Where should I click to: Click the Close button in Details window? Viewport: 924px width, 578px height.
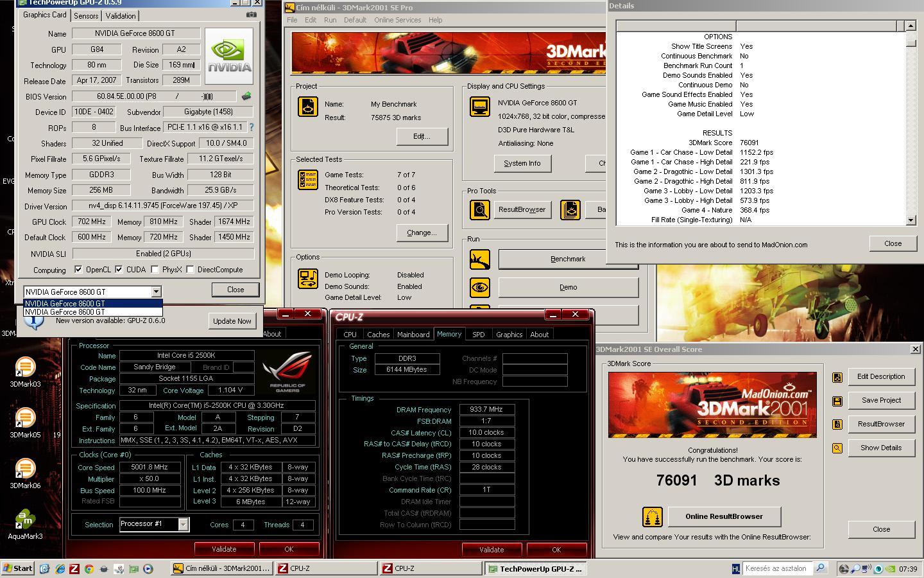point(893,243)
